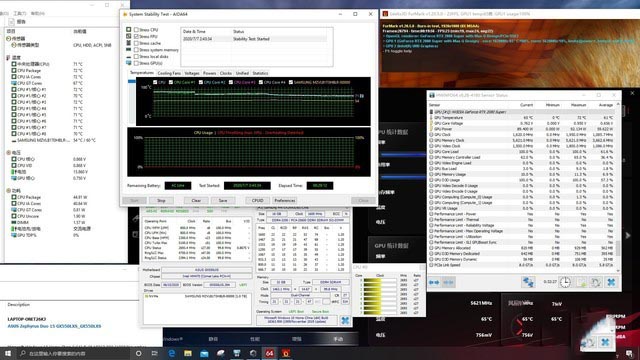Open File Explorer from the taskbar

[188, 353]
